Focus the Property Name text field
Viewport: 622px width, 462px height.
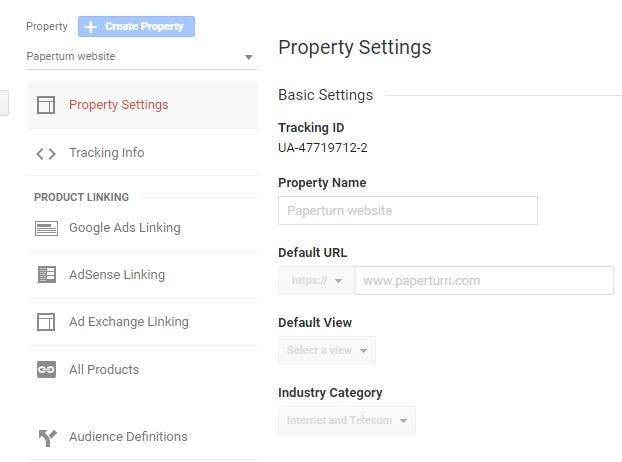coord(407,211)
